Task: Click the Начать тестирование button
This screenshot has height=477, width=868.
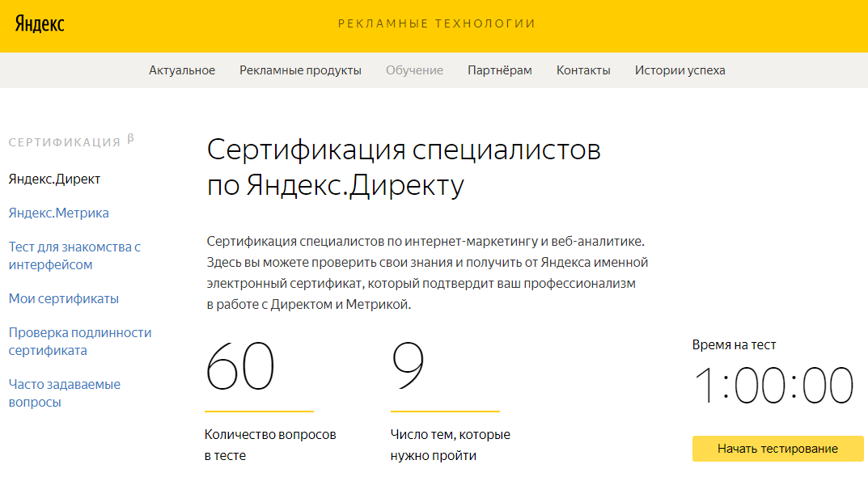Action: pyautogui.click(x=777, y=449)
